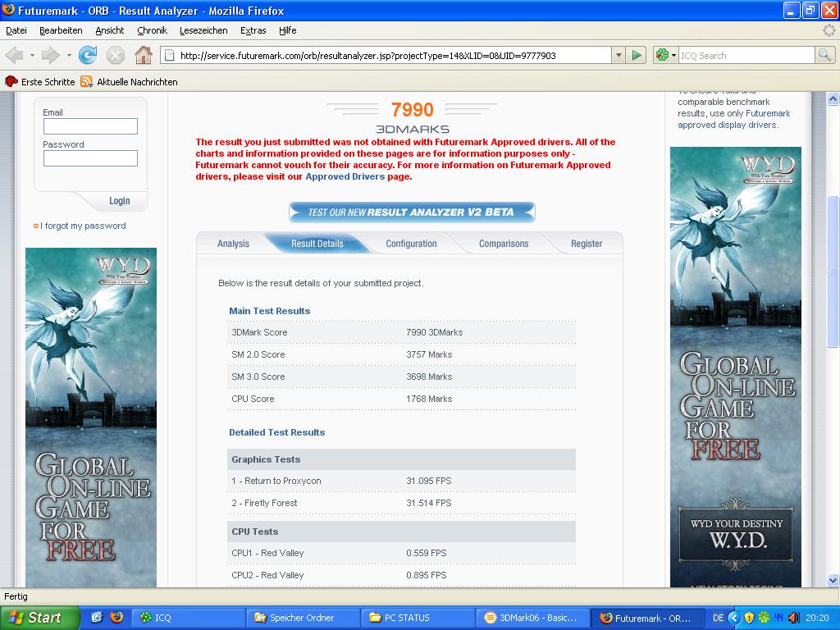Viewport: 840px width, 630px height.
Task: Click the Firefox throbber activity icon
Action: [x=829, y=30]
